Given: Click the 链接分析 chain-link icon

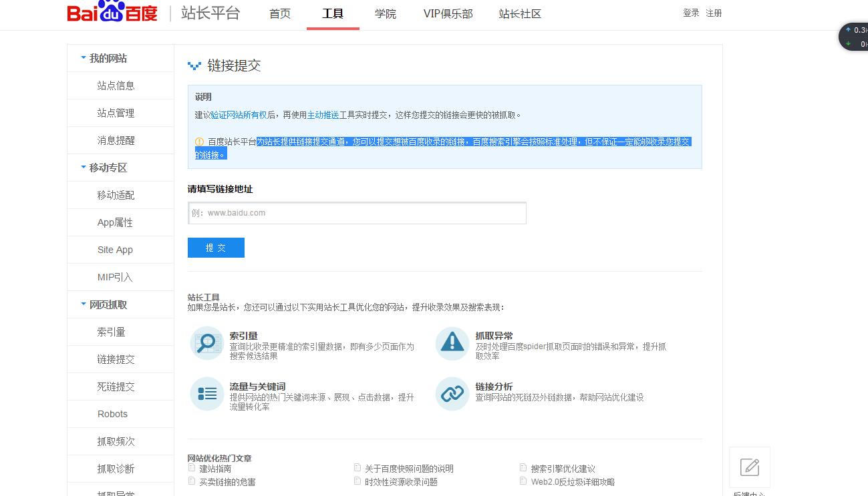Looking at the screenshot, I should [x=452, y=394].
